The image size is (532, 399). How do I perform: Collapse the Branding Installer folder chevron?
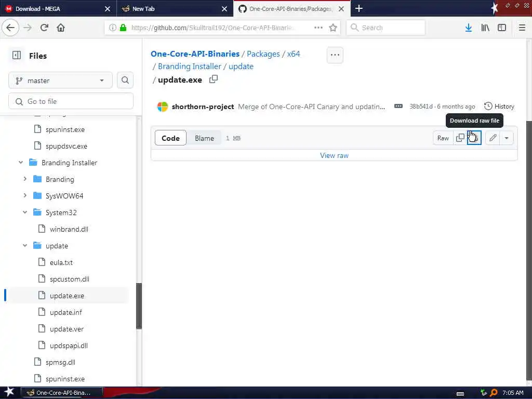coord(21,163)
